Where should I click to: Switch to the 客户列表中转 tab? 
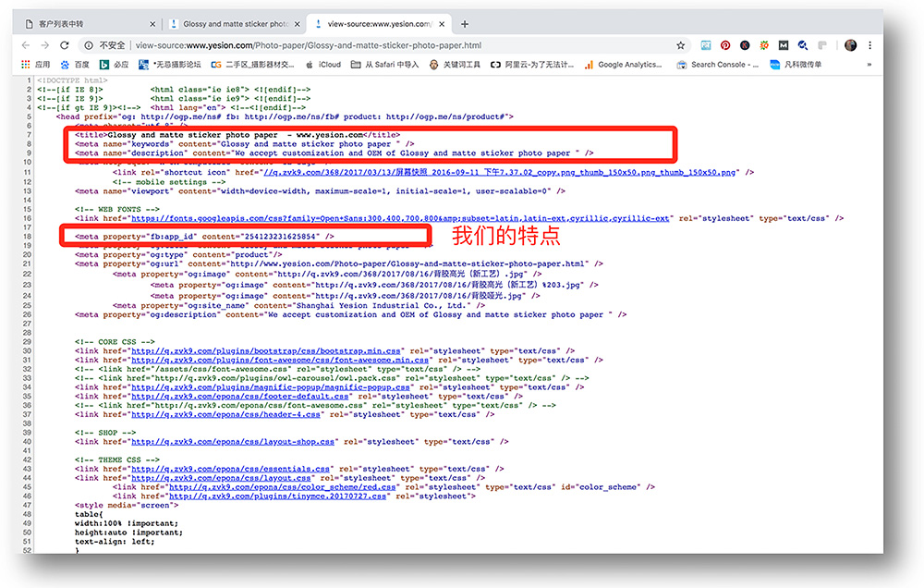89,24
